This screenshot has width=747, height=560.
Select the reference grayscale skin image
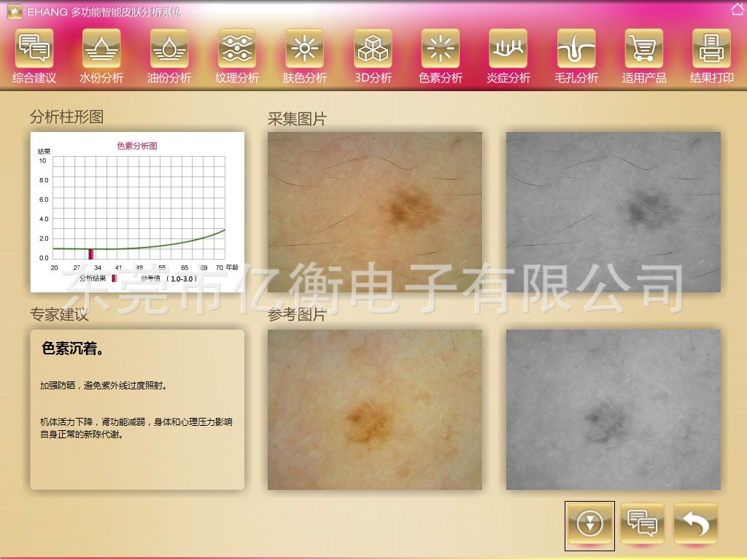613,409
